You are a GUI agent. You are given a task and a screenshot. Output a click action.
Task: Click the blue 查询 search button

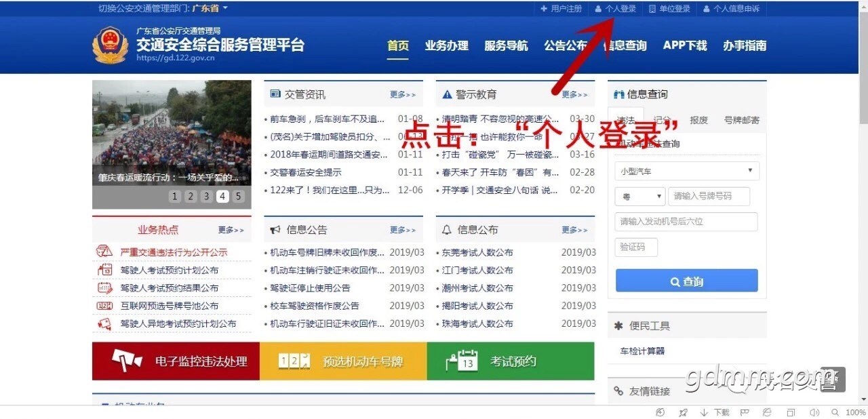click(x=686, y=281)
